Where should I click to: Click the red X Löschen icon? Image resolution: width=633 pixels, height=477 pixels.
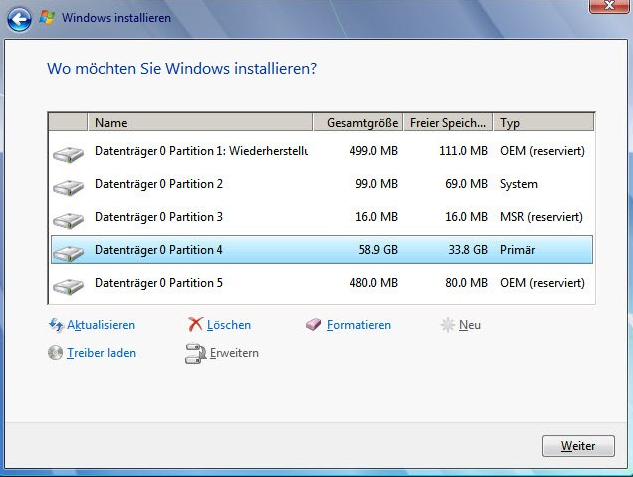(x=195, y=324)
